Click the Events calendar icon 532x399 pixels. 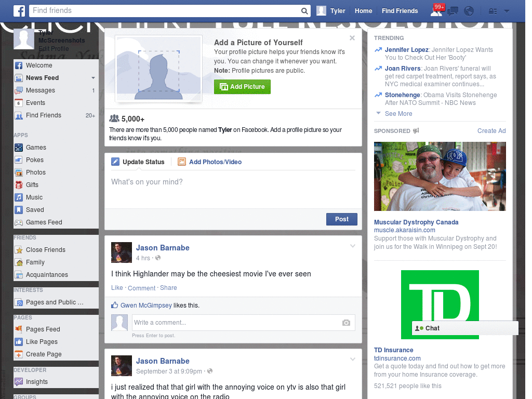(19, 103)
